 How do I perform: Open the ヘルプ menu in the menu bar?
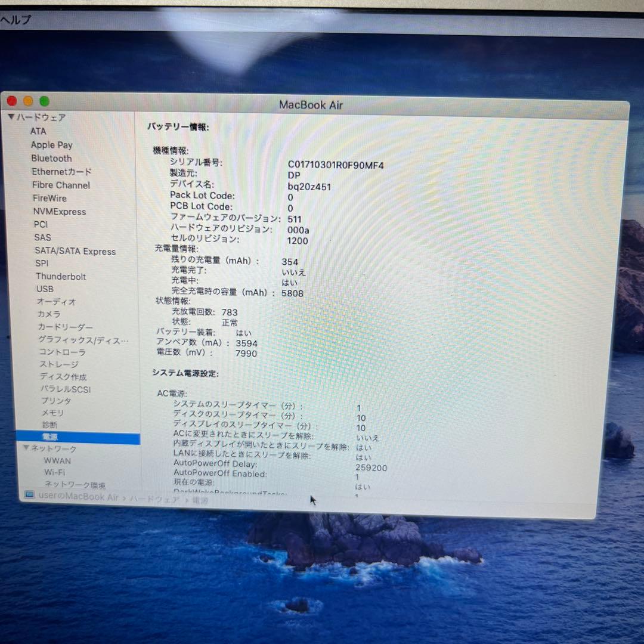click(14, 20)
